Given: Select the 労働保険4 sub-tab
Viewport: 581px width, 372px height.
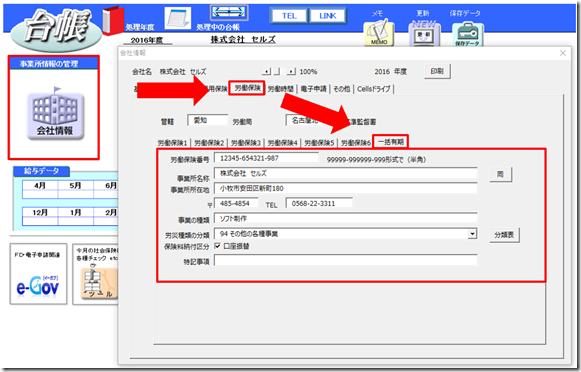Looking at the screenshot, I should point(283,143).
